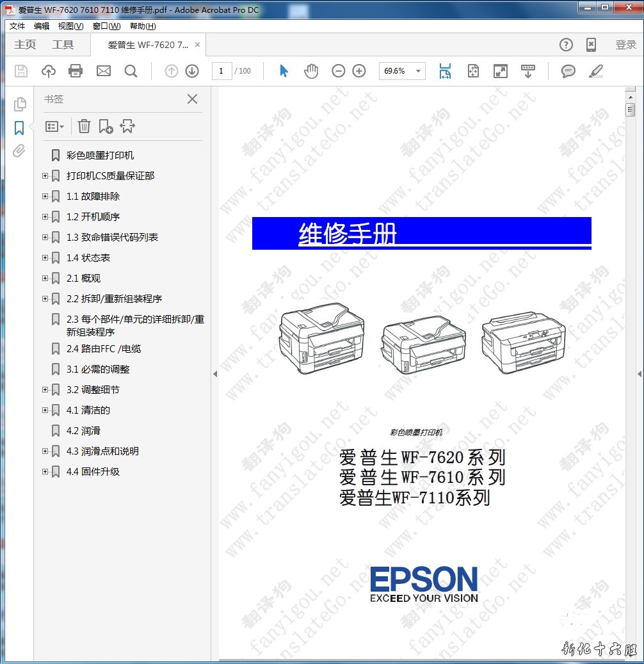The image size is (644, 664).
Task: Close the 书签 bookmarks panel
Action: point(192,99)
